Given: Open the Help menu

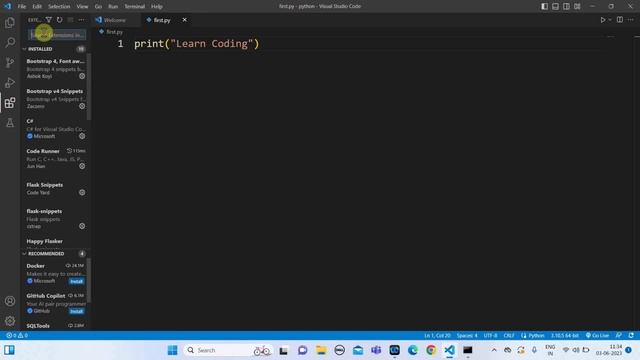Looking at the screenshot, I should click(157, 7).
